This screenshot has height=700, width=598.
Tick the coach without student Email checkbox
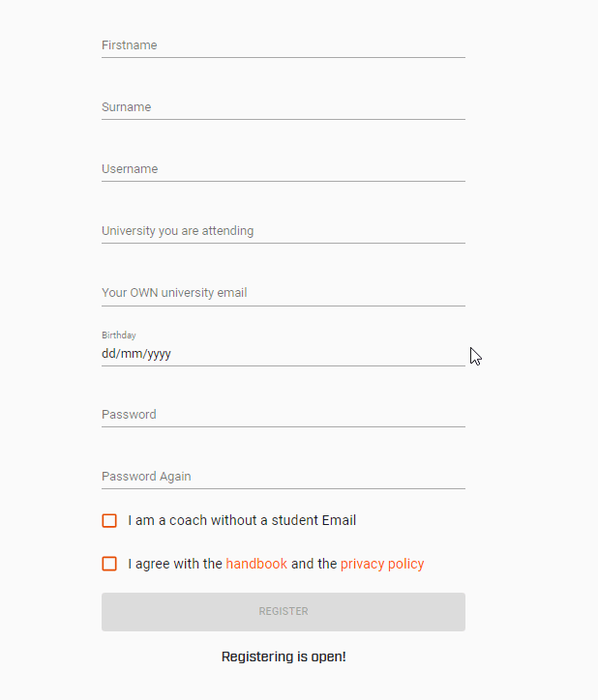pos(109,521)
